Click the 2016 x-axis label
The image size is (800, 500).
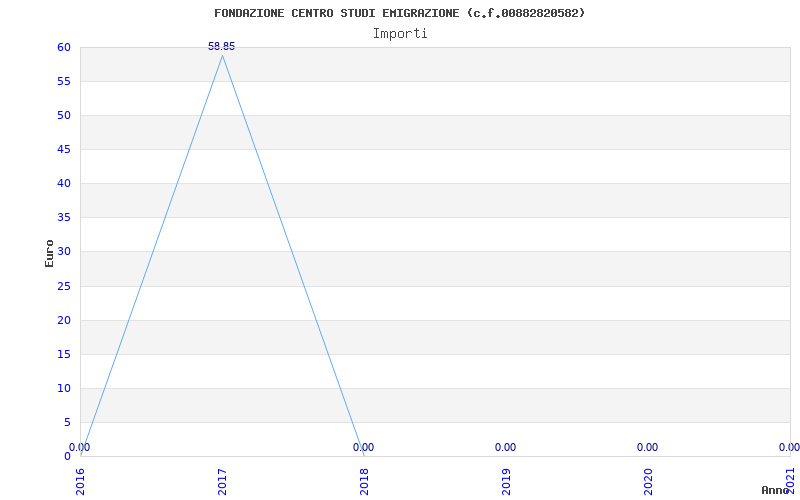pos(80,482)
